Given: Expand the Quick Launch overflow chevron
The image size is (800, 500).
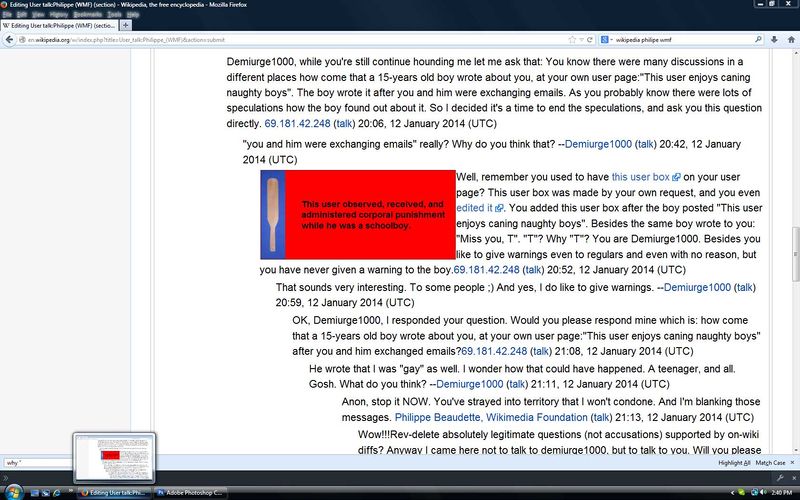Looking at the screenshot, I should (71, 492).
